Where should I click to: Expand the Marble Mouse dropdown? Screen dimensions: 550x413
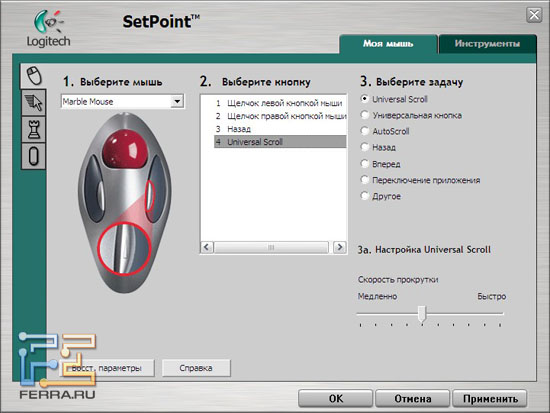pyautogui.click(x=177, y=101)
